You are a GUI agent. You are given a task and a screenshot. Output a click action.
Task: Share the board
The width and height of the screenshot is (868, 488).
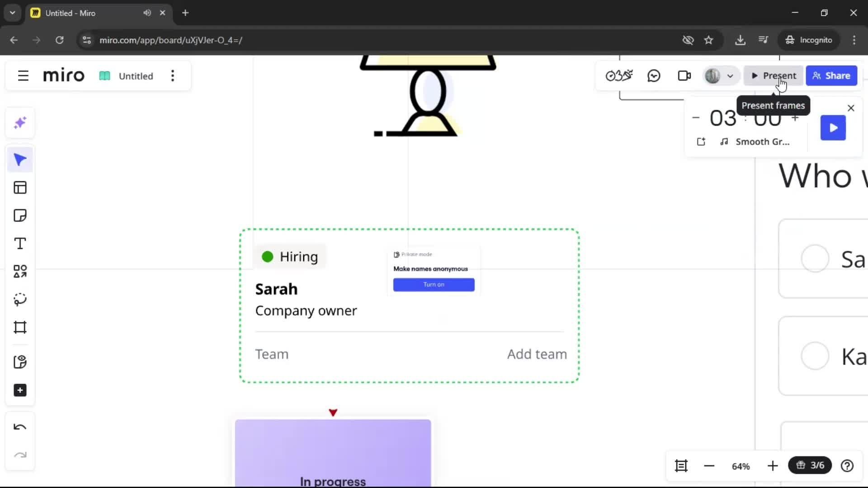(831, 75)
